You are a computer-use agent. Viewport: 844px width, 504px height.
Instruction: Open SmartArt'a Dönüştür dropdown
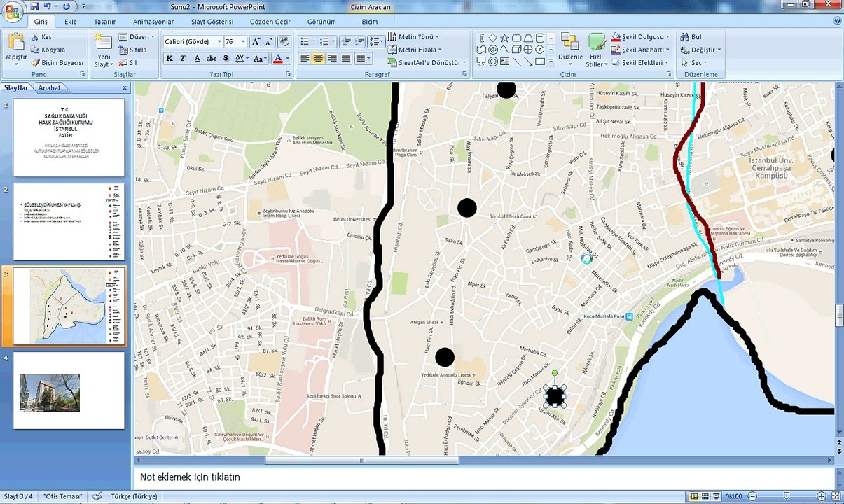(x=427, y=62)
